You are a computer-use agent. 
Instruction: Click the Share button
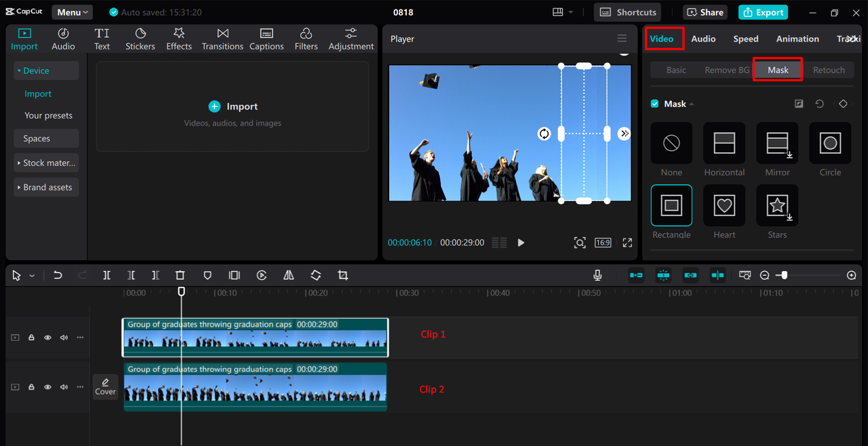coord(705,12)
